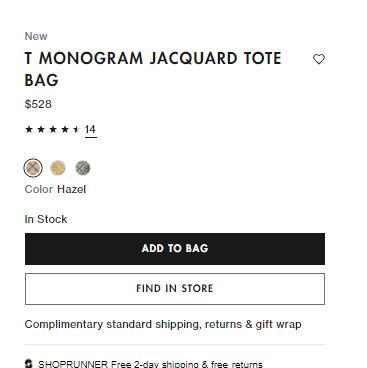Add tote bag to wishlist with heart icon
Image resolution: width=367 pixels, height=368 pixels.
pyautogui.click(x=319, y=59)
